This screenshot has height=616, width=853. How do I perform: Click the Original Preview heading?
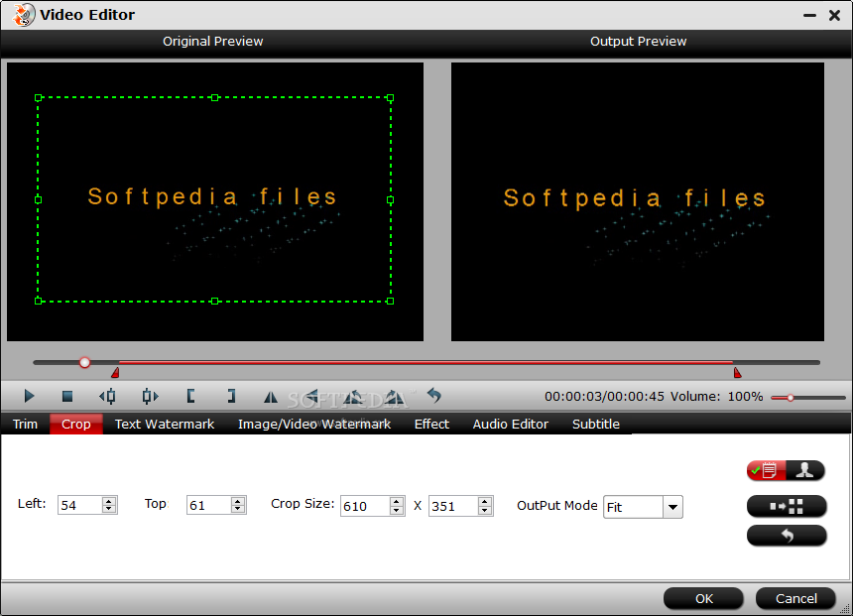(x=212, y=42)
